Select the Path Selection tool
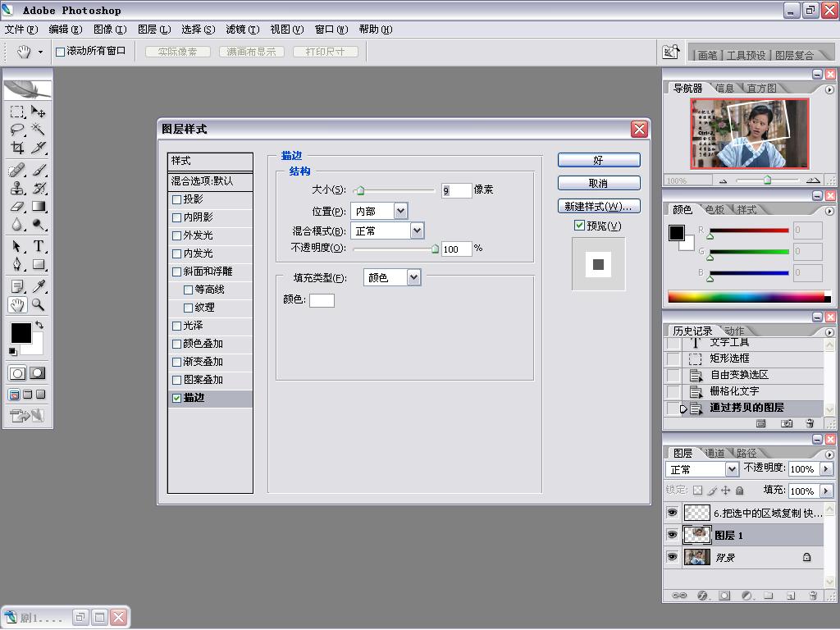Image resolution: width=840 pixels, height=630 pixels. (17, 246)
